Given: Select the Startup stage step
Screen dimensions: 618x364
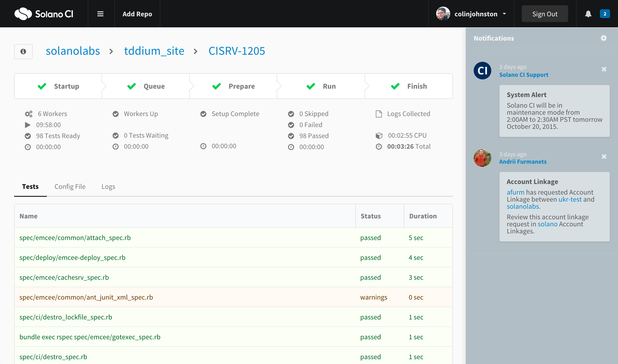Looking at the screenshot, I should pos(58,86).
